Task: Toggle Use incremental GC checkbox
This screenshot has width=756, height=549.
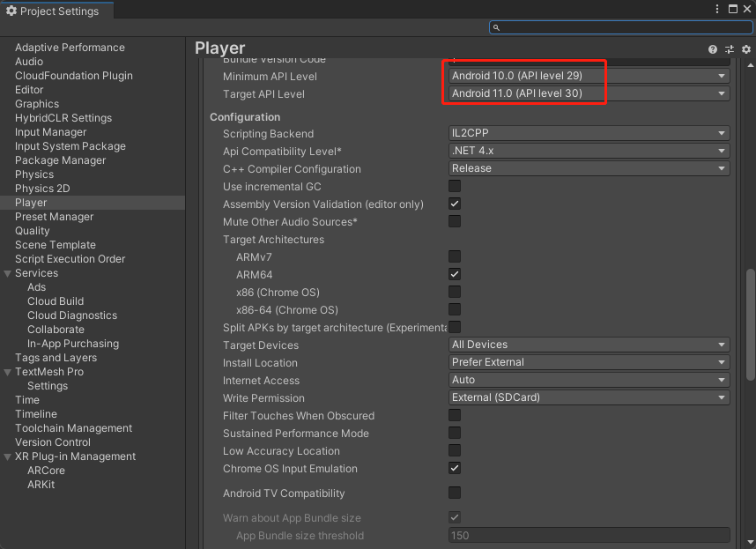Action: 455,186
